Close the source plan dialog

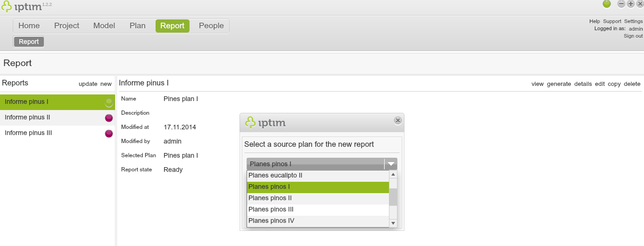tap(398, 120)
